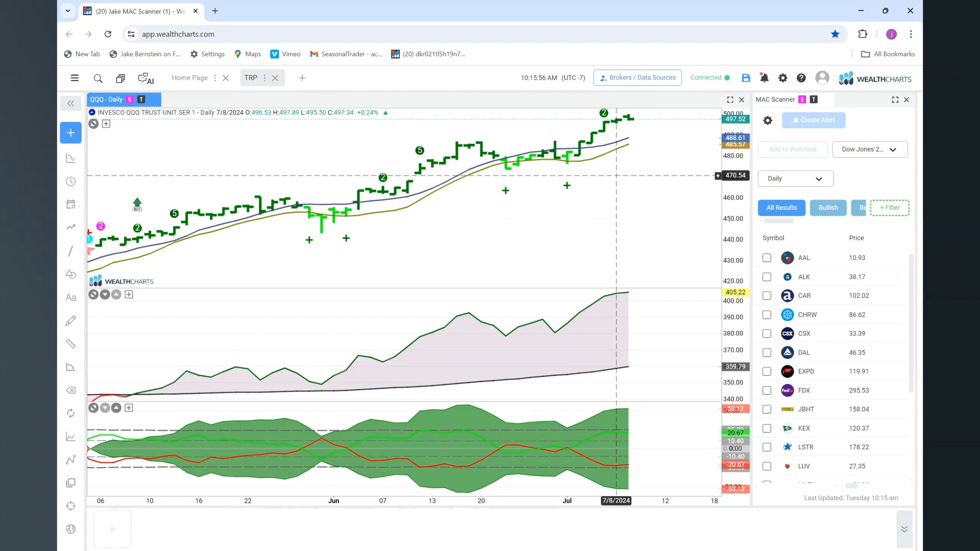Viewport: 980px width, 551px height.
Task: Select the clock history tool icon
Action: coord(71,182)
